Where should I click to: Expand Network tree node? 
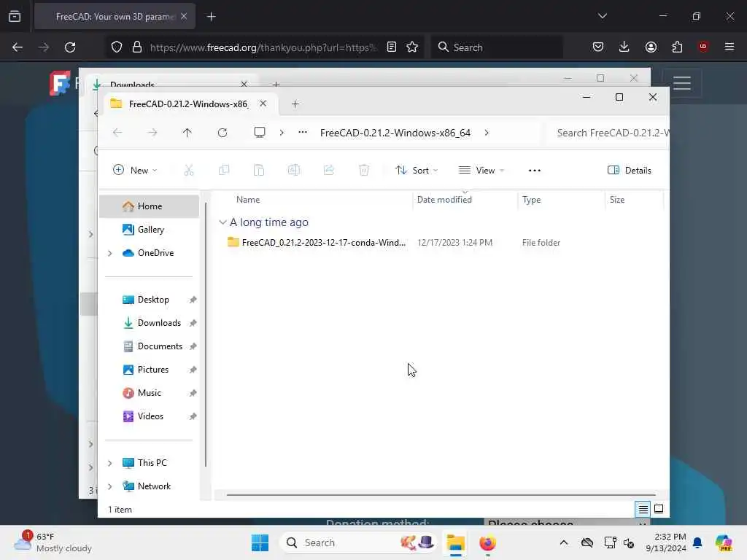pos(109,486)
